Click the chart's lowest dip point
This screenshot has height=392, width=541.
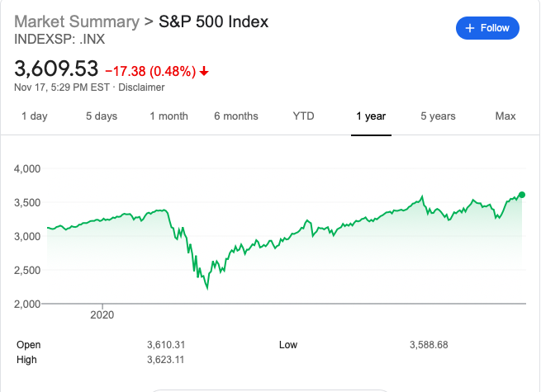coord(206,288)
